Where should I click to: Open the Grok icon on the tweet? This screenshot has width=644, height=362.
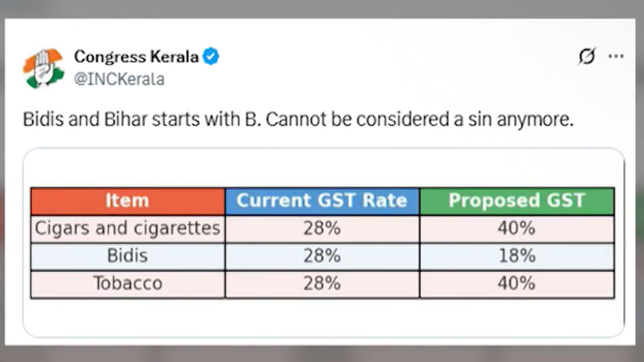[587, 56]
